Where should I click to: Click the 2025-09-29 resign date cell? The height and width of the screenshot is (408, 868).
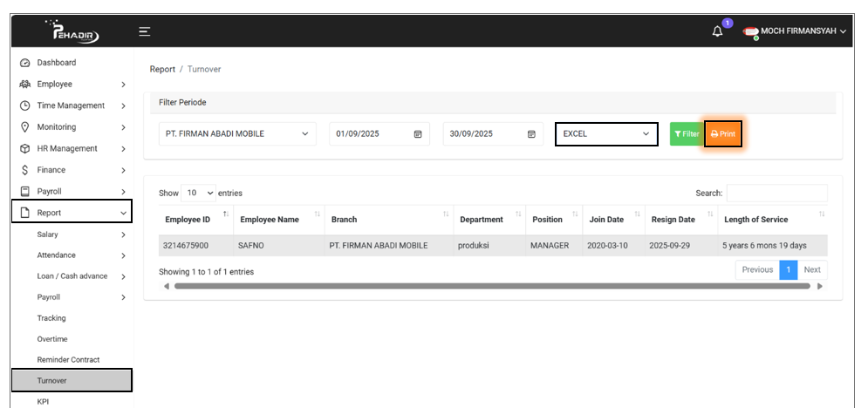[x=681, y=246]
